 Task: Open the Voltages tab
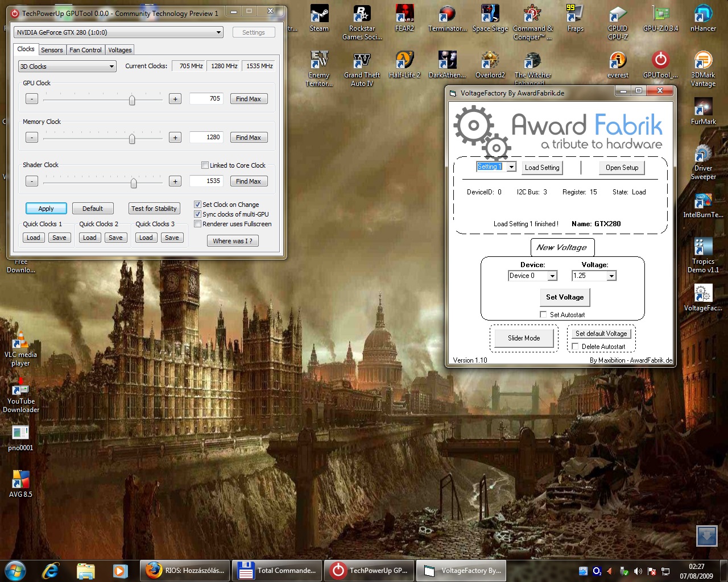click(x=119, y=50)
